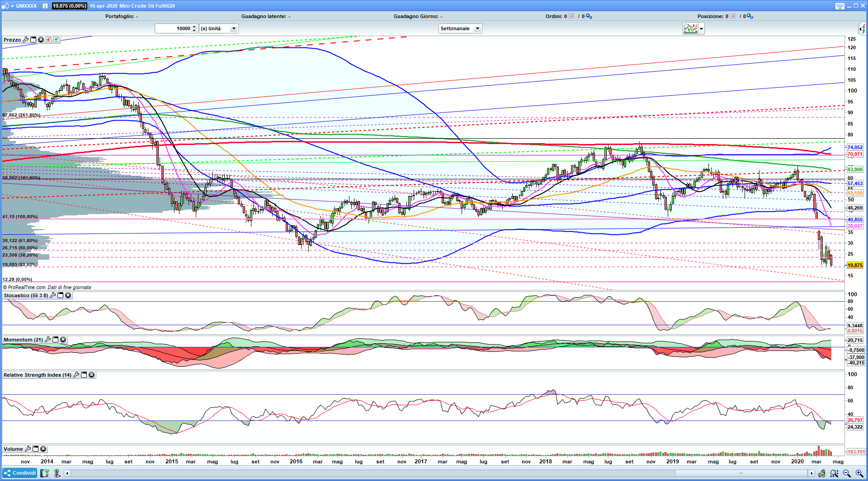Click the QMXXXX ticker label

point(26,6)
